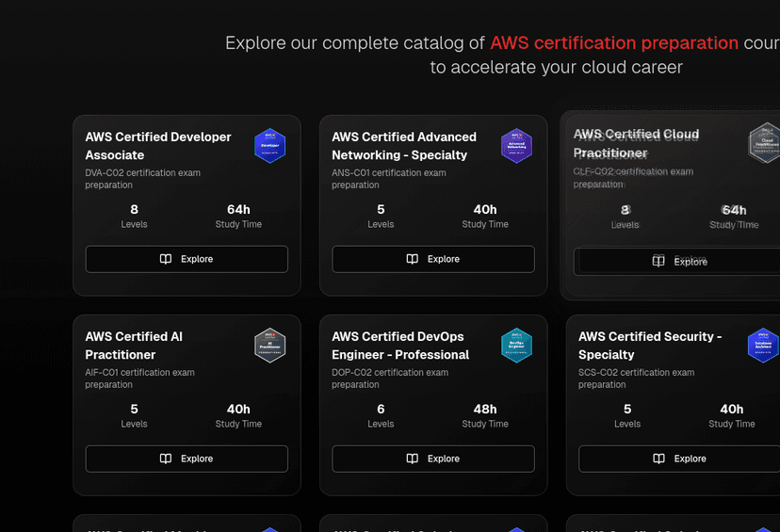Click the 48h Study Time stat

pyautogui.click(x=485, y=415)
